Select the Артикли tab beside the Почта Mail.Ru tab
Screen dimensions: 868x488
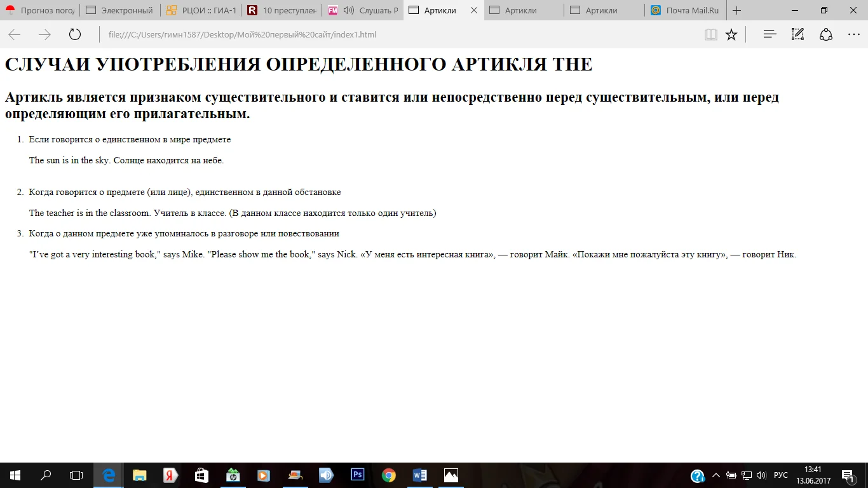604,10
